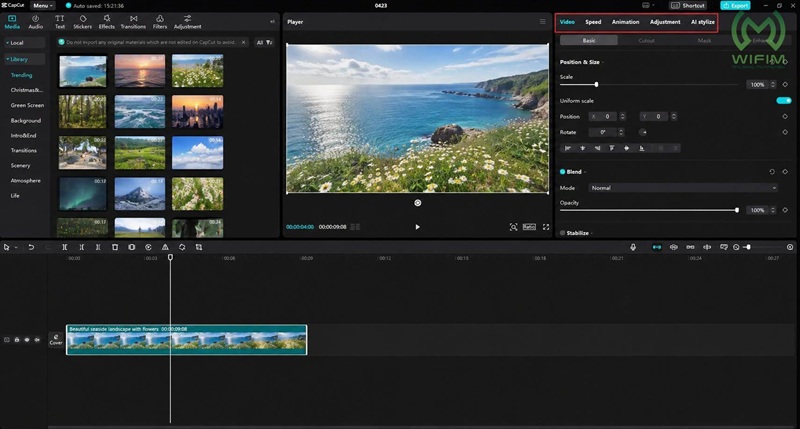Click the Rotate value stepper arrows

(x=621, y=132)
